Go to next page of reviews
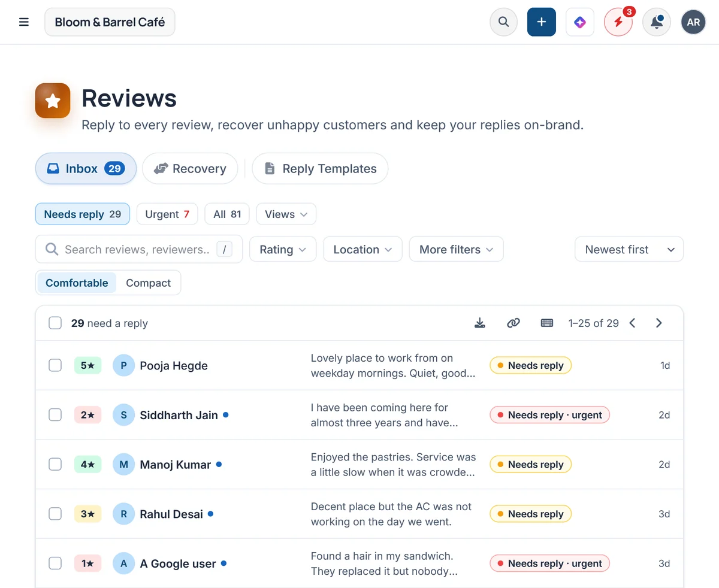 point(658,323)
